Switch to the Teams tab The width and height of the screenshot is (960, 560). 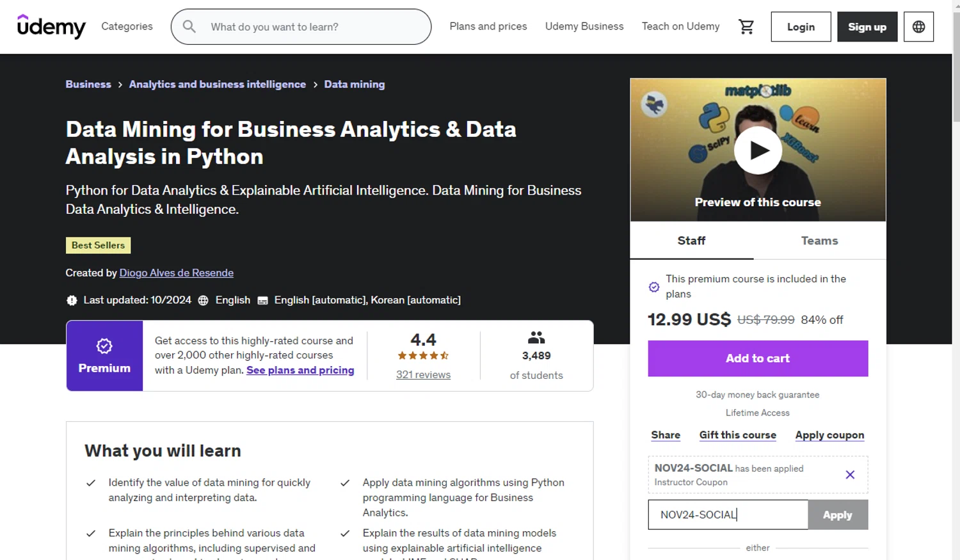(x=819, y=241)
